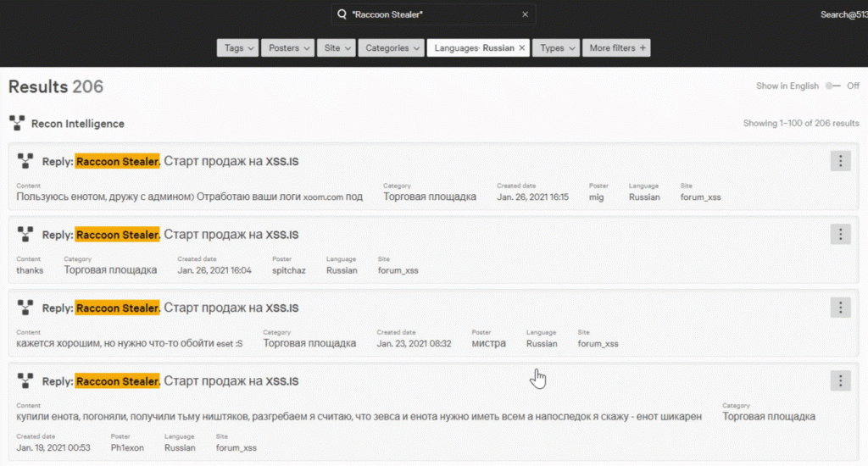Click the Results 206 heading
The height and width of the screenshot is (466, 868).
[x=55, y=86]
